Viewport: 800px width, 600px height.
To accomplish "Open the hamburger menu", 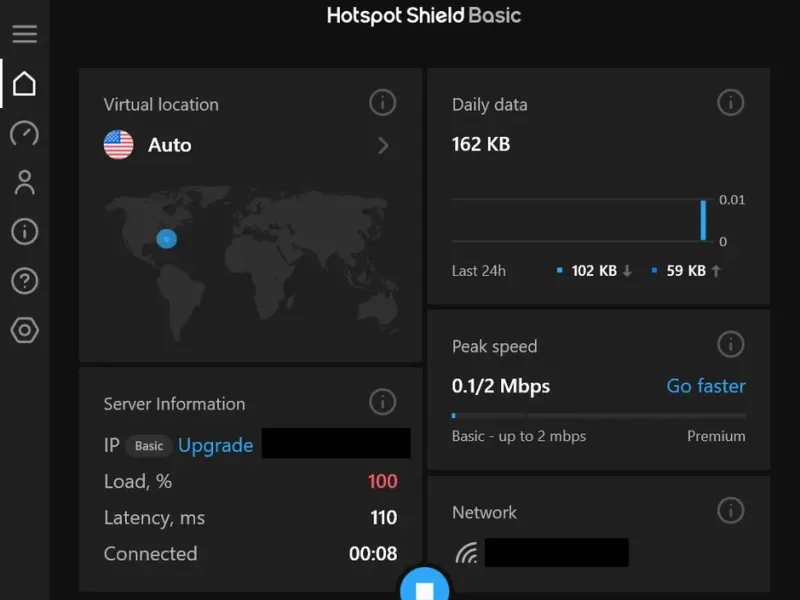I will click(24, 33).
